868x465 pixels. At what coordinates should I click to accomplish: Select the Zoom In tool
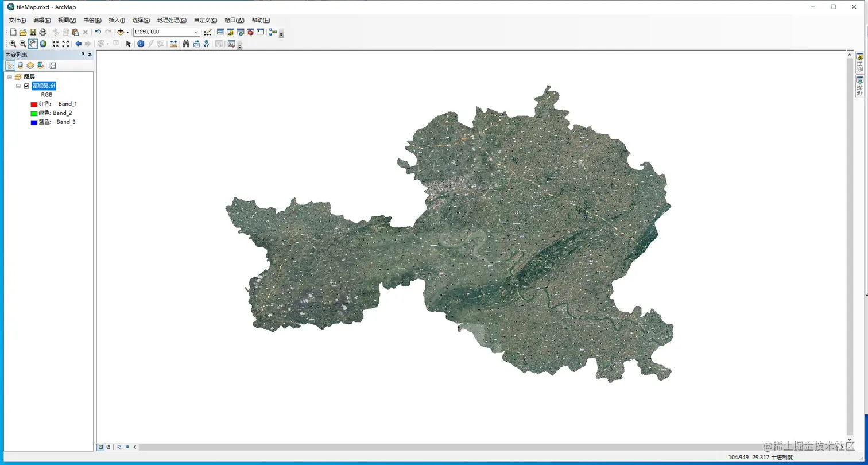pos(13,44)
